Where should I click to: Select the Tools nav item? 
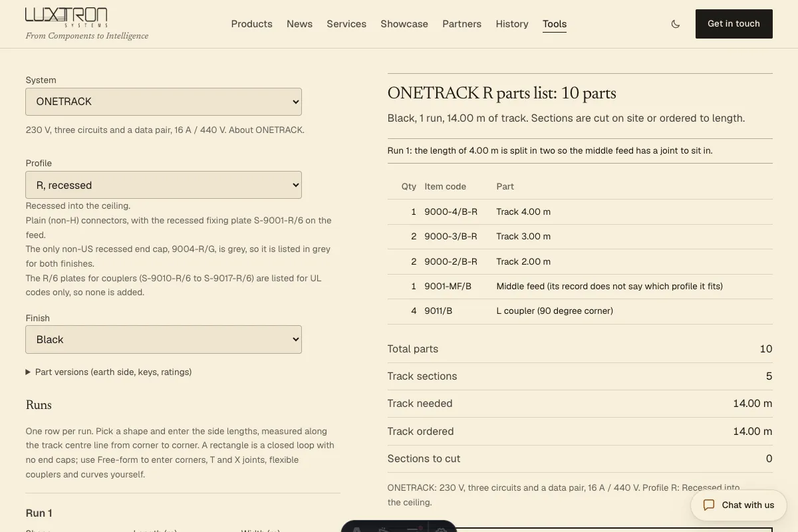pos(555,24)
